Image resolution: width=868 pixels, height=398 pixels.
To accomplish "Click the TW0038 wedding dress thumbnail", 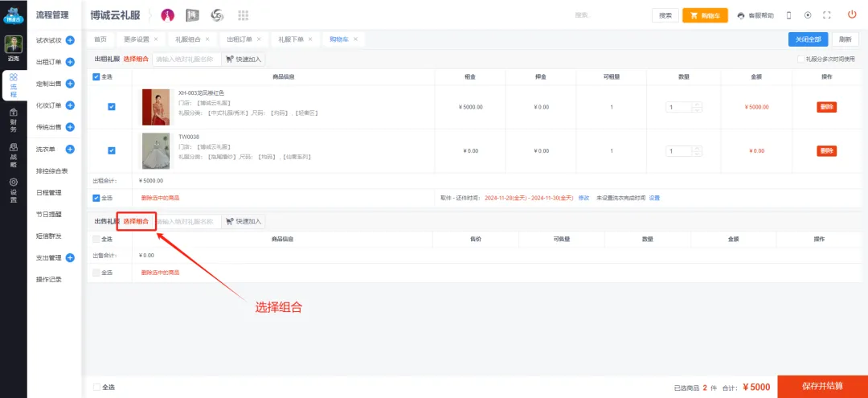I will tap(156, 150).
